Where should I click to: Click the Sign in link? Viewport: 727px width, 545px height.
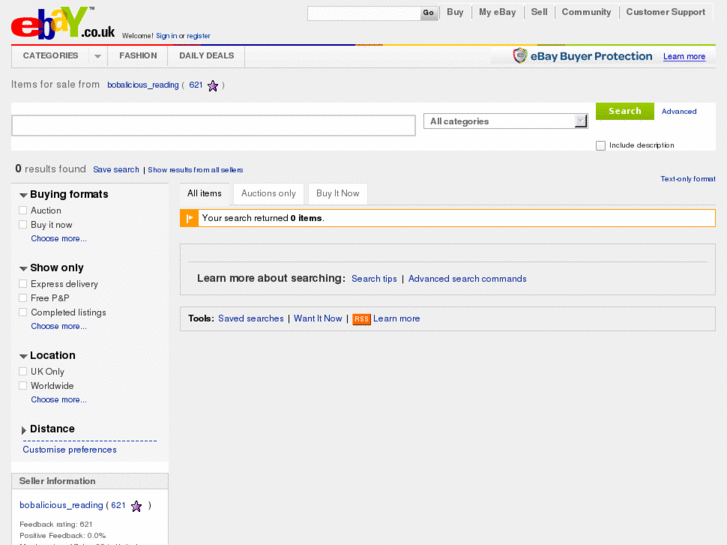tap(166, 36)
